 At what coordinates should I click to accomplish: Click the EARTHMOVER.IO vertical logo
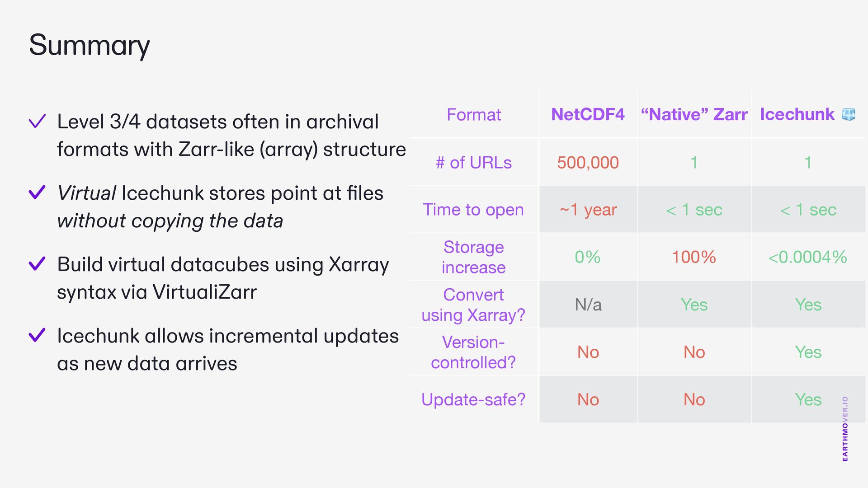pos(845,429)
